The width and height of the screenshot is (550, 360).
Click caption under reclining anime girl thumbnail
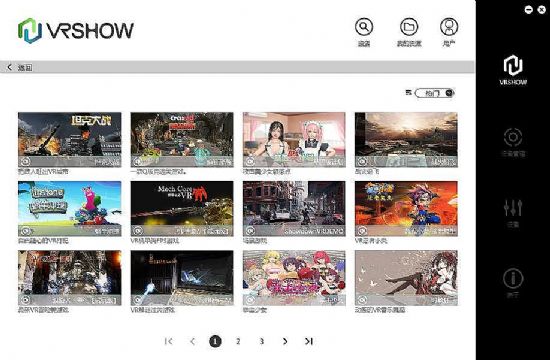pos(380,310)
